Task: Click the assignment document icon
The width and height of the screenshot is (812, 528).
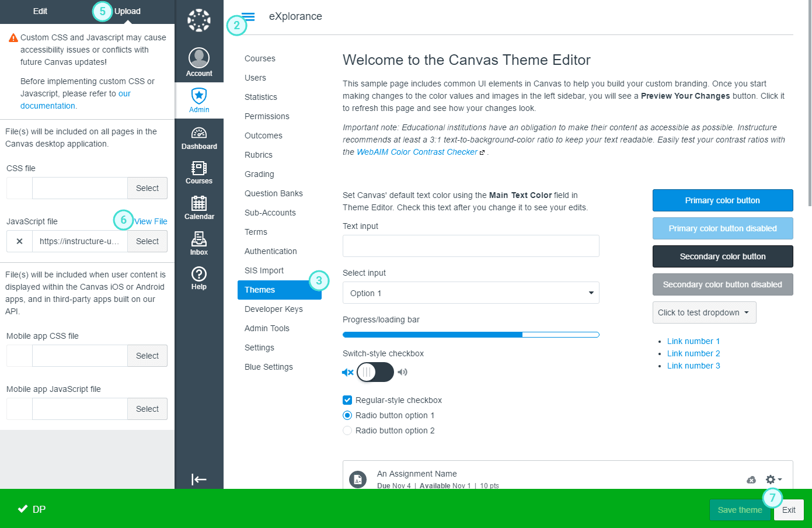Action: [358, 480]
